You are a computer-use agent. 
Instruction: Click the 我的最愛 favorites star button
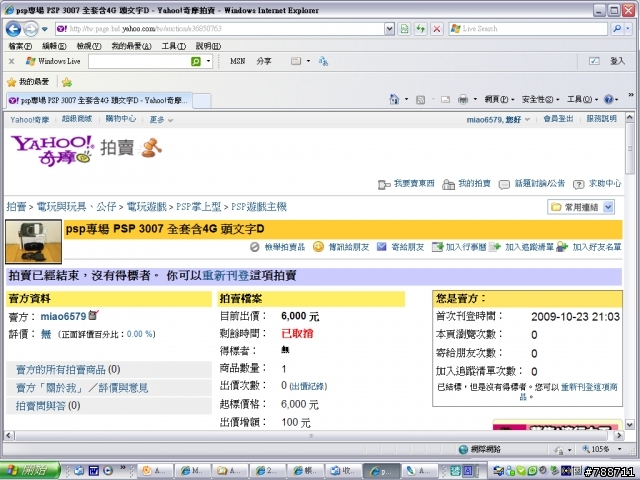click(x=28, y=82)
